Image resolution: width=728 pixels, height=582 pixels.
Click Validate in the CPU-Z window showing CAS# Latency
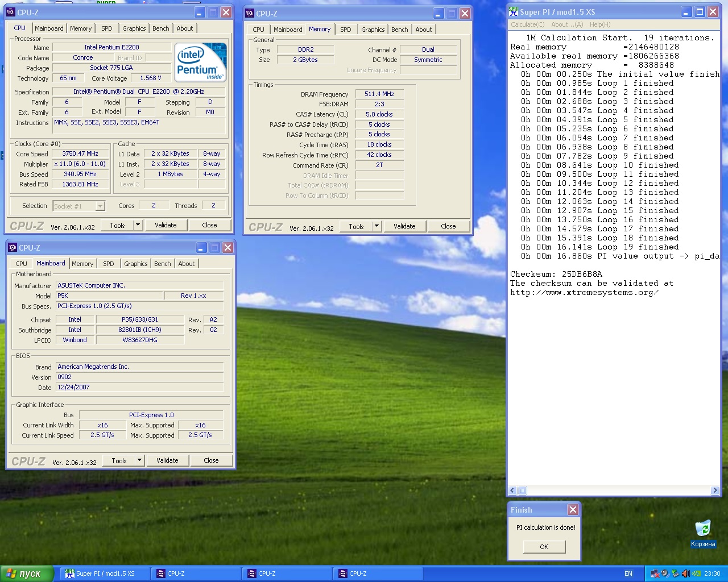(x=404, y=226)
